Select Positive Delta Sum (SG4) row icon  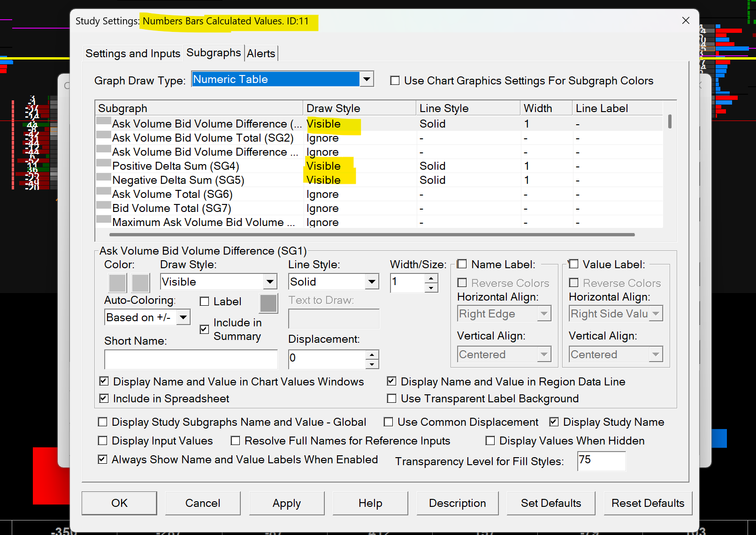coord(103,163)
